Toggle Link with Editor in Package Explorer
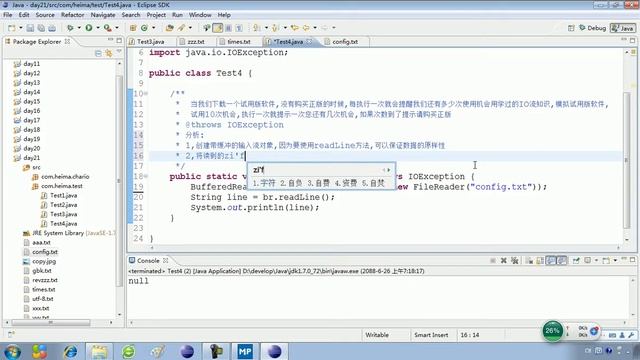640x360 pixels. click(x=109, y=53)
